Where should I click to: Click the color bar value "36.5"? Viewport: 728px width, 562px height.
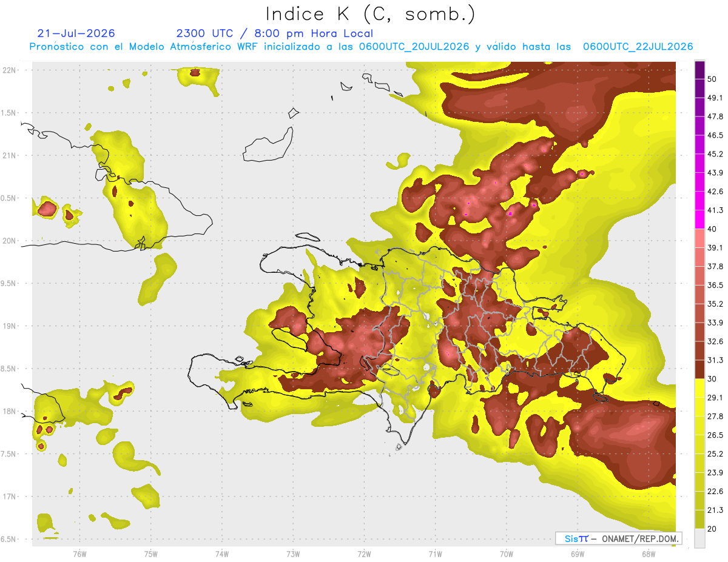pos(715,285)
